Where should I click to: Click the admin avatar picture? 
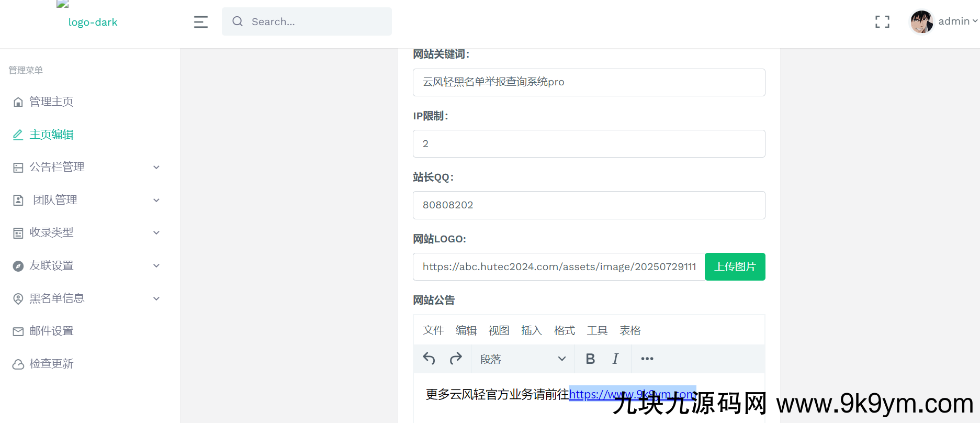tap(921, 21)
